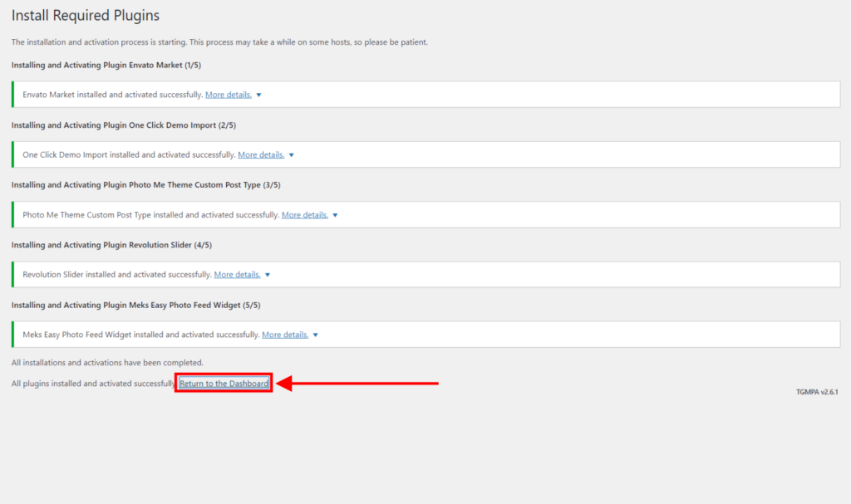The height and width of the screenshot is (504, 851).
Task: Open More details link for Envato Market
Action: [x=229, y=95]
